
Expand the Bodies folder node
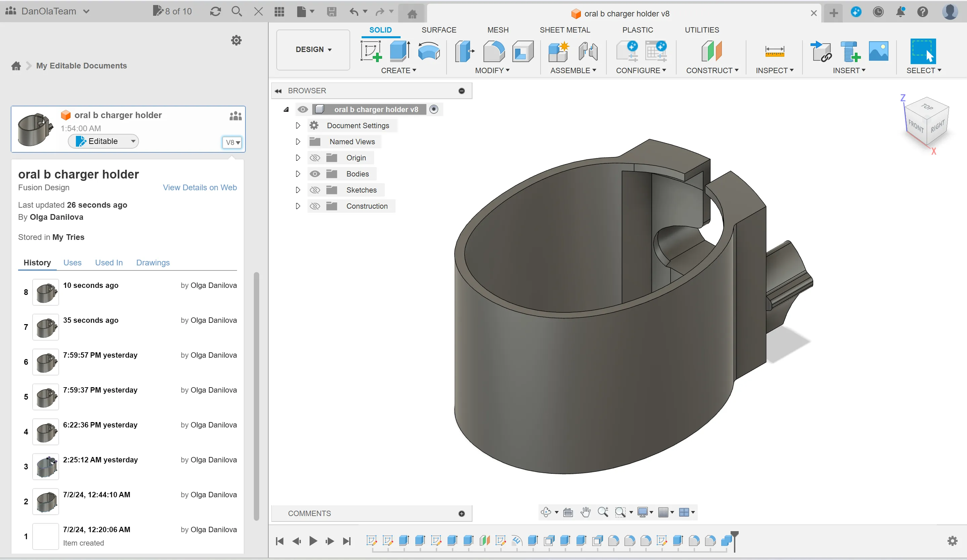[x=298, y=174]
